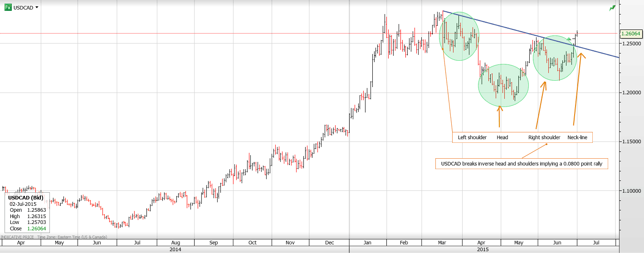Click the small green triangle marker near breakout
644x253 pixels.
click(x=569, y=39)
